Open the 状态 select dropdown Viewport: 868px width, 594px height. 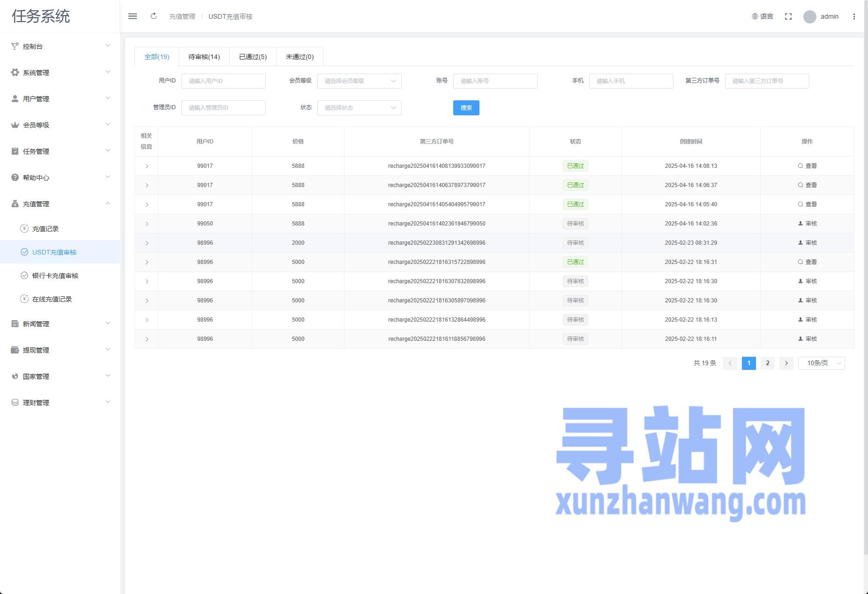tap(359, 108)
